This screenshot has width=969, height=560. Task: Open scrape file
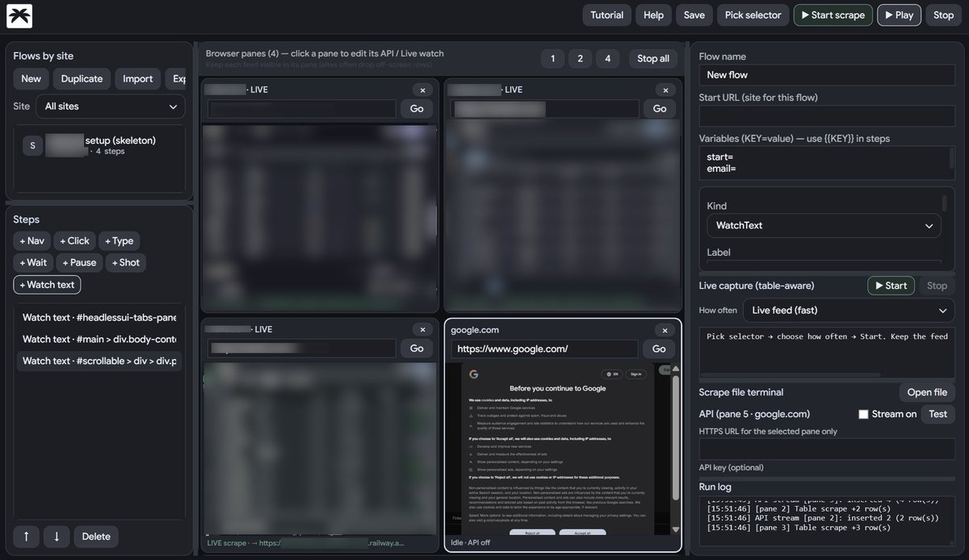(x=926, y=392)
